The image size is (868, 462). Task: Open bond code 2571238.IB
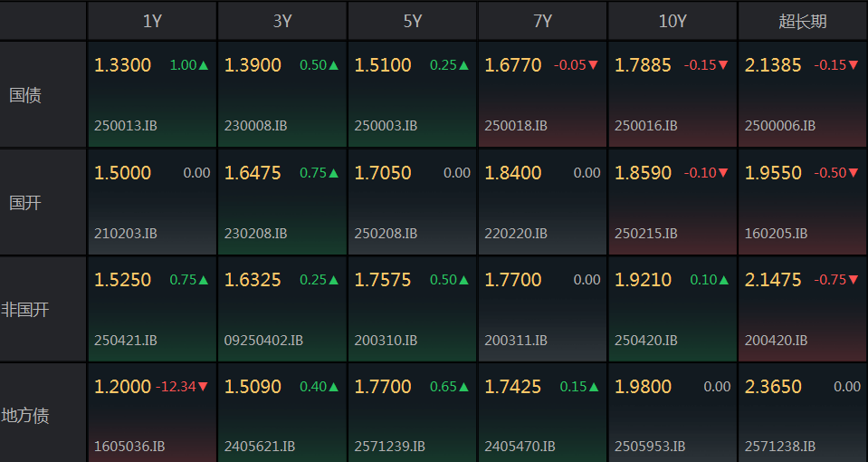[780, 447]
